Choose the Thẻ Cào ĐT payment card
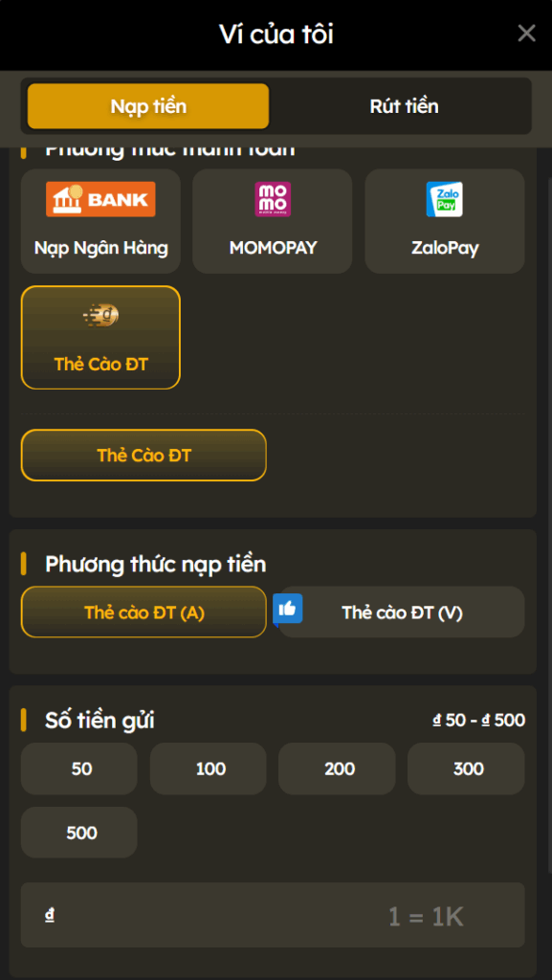 click(100, 338)
